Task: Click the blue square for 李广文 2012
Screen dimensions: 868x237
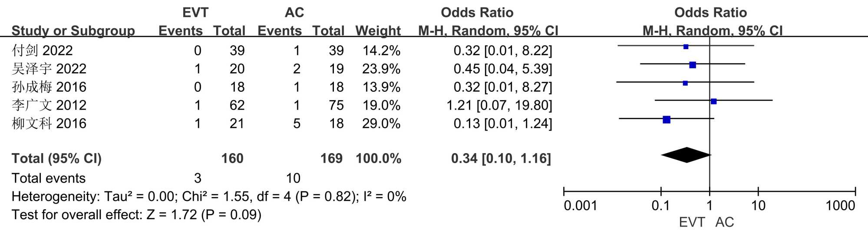Action: [713, 101]
